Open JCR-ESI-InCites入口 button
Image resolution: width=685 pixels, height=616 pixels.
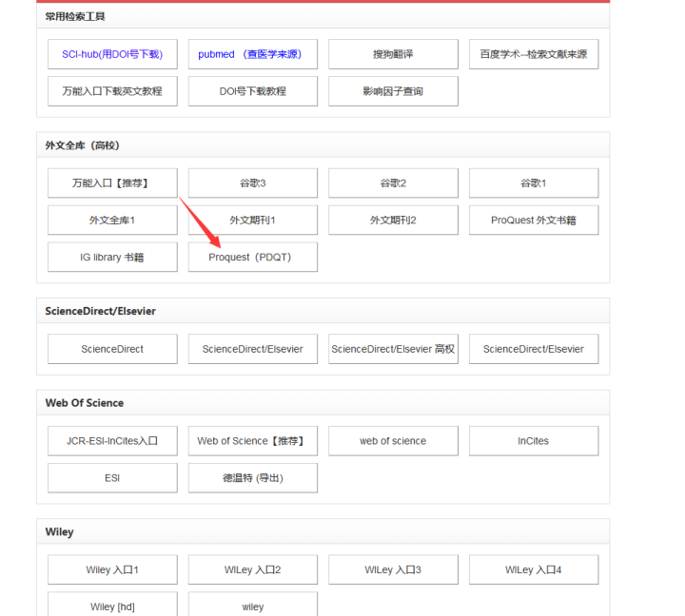112,441
